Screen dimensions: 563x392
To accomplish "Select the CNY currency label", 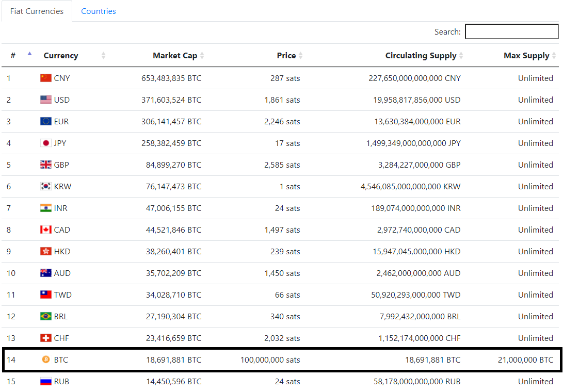I will pos(62,78).
